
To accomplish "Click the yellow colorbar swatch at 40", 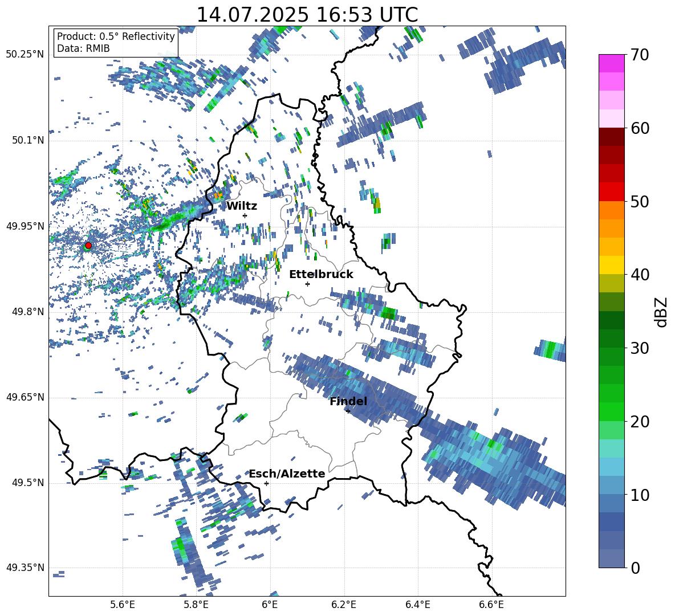I will point(611,265).
